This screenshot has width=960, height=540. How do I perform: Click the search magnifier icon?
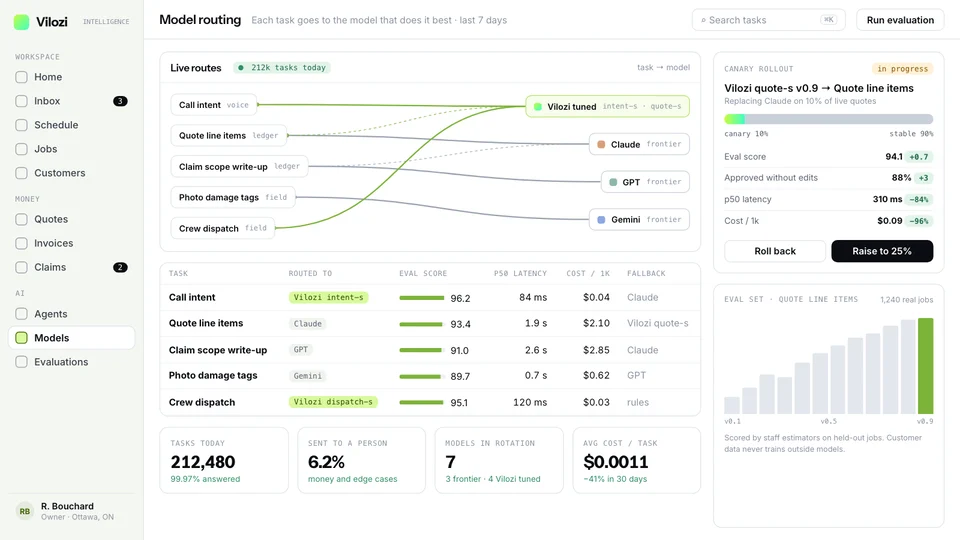(x=703, y=20)
